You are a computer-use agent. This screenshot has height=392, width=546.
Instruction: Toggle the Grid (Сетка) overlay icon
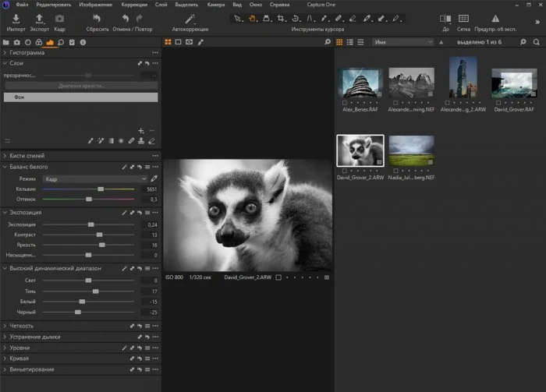pyautogui.click(x=463, y=19)
